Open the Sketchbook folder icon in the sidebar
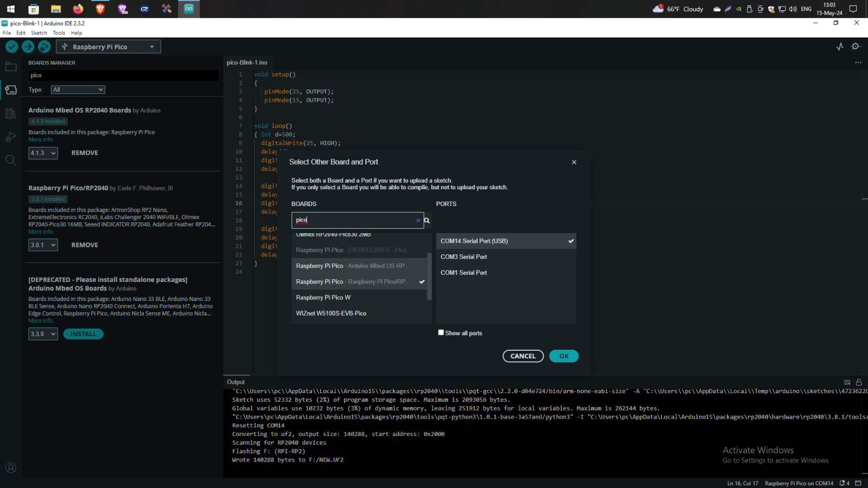The height and width of the screenshot is (488, 868). [x=11, y=67]
